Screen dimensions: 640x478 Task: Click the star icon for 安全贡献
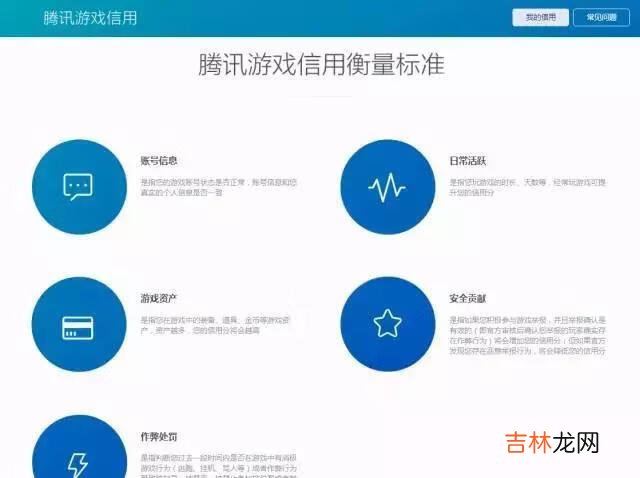387,324
